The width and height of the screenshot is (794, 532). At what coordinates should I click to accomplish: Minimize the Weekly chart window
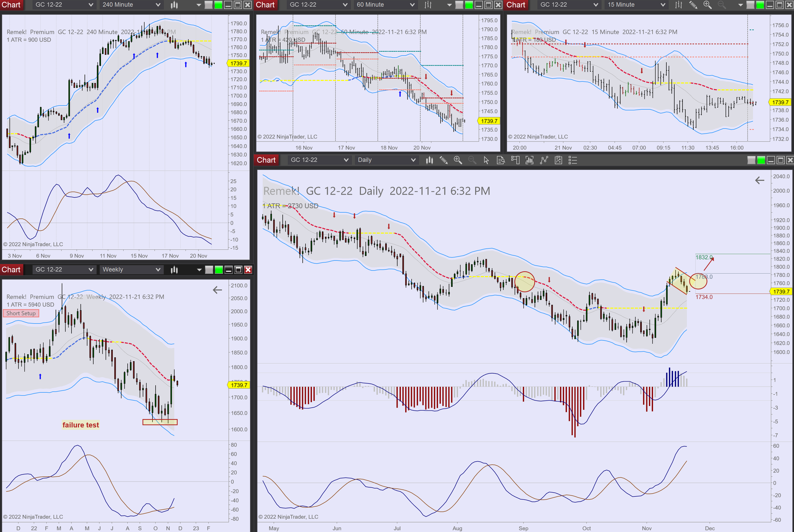click(x=229, y=270)
